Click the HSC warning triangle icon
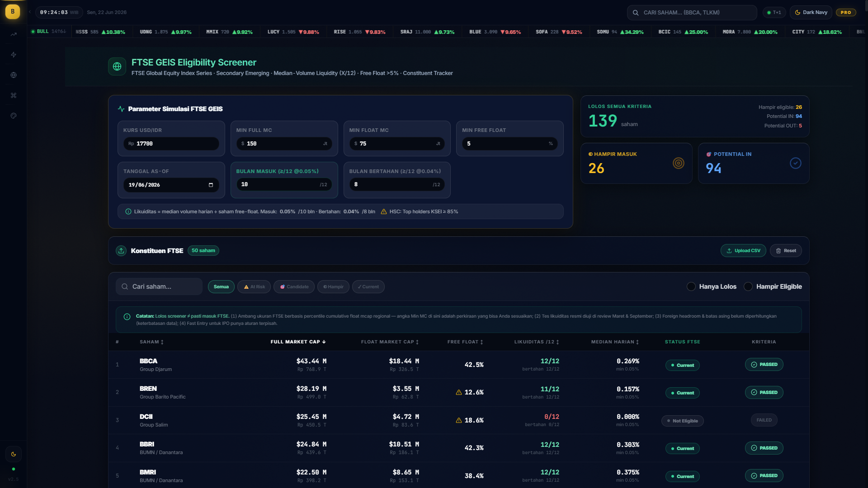 [384, 211]
